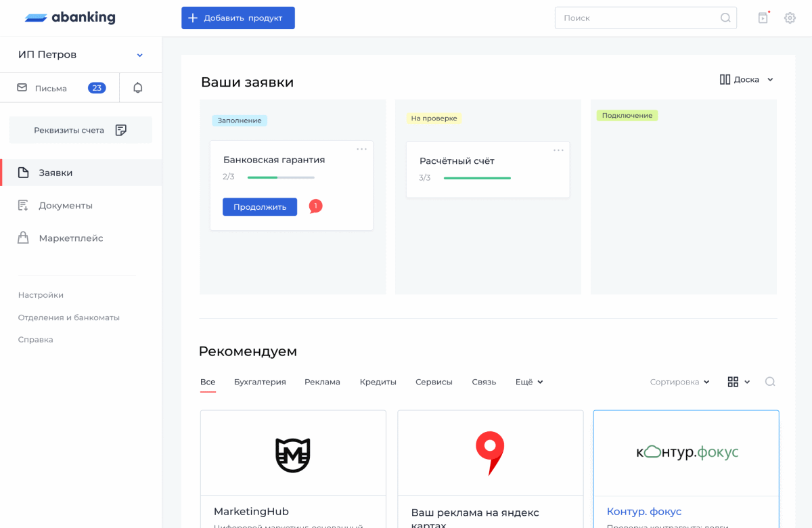
Task: Open the MarketingHub card title
Action: [251, 511]
